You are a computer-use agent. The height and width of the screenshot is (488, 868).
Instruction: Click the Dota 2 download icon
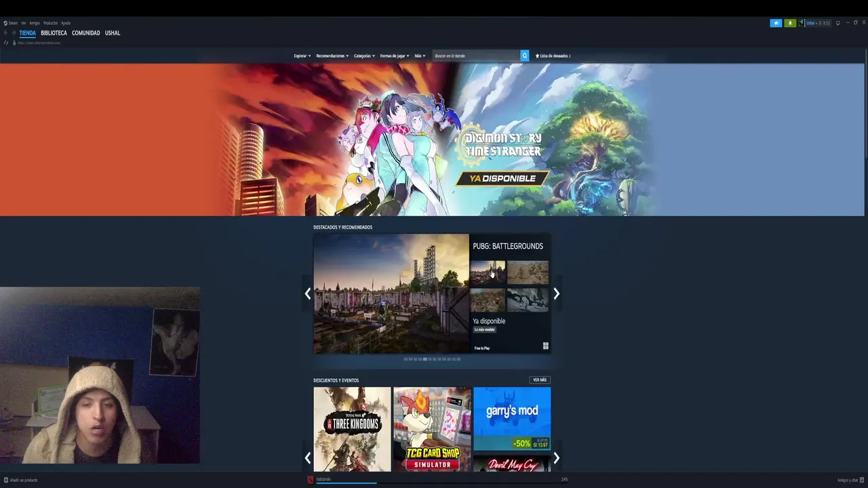[311, 480]
